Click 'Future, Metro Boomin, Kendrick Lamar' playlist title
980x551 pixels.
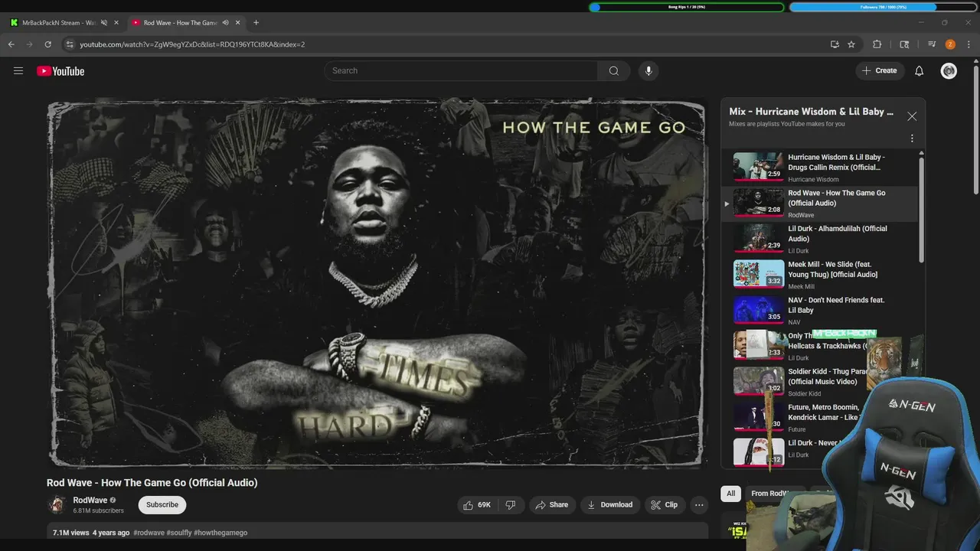[824, 412]
